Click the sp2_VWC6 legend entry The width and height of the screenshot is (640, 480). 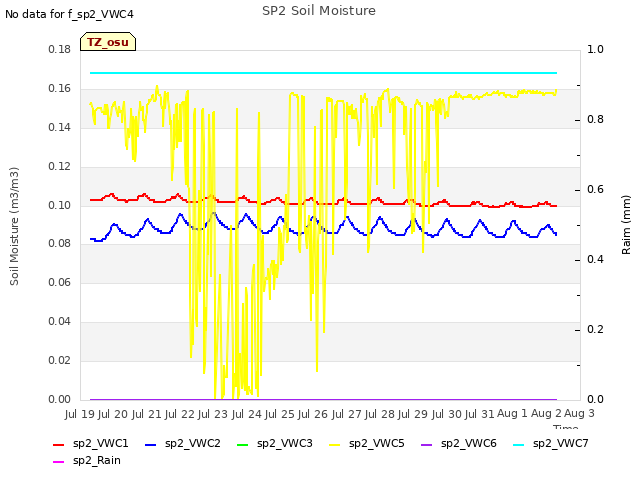point(459,443)
